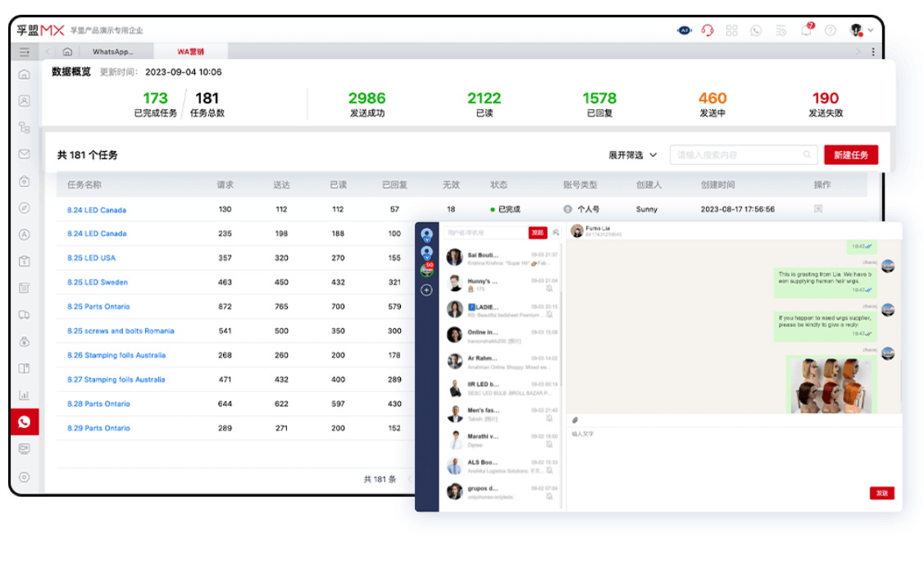Click the add contact icon beside search
The image size is (924, 588).
click(556, 233)
